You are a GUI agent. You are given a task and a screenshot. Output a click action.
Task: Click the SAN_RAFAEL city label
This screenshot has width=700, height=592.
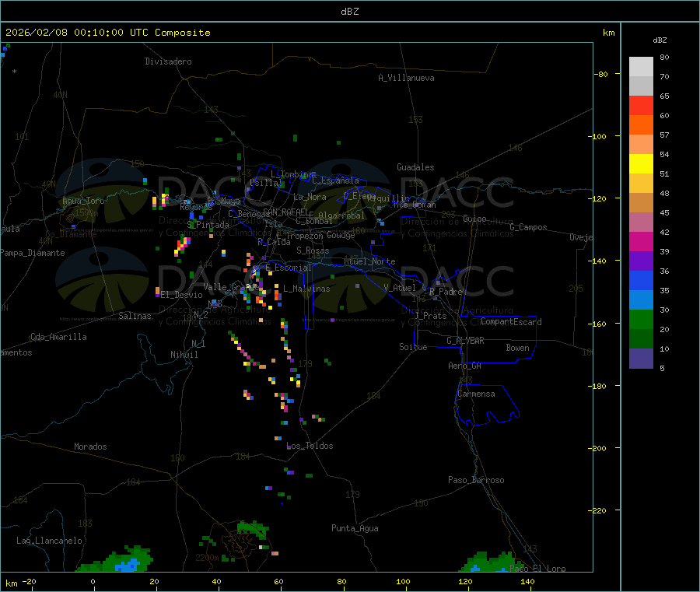click(285, 212)
